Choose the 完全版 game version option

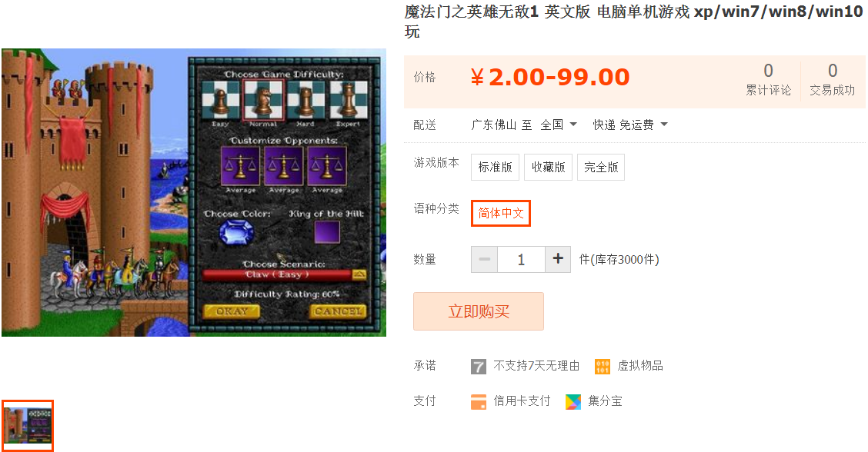click(x=601, y=167)
